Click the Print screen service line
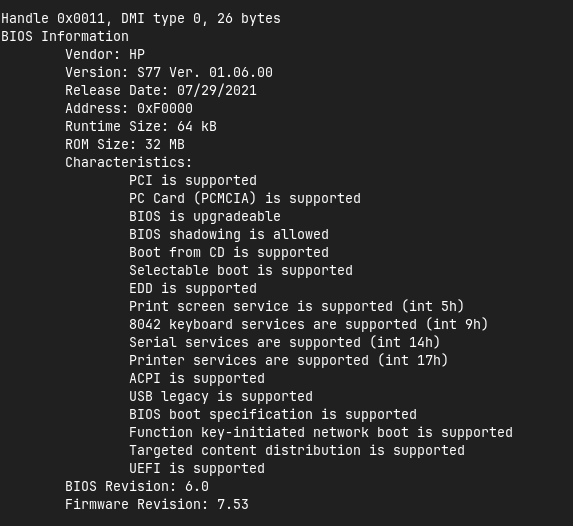This screenshot has width=573, height=526. point(296,306)
